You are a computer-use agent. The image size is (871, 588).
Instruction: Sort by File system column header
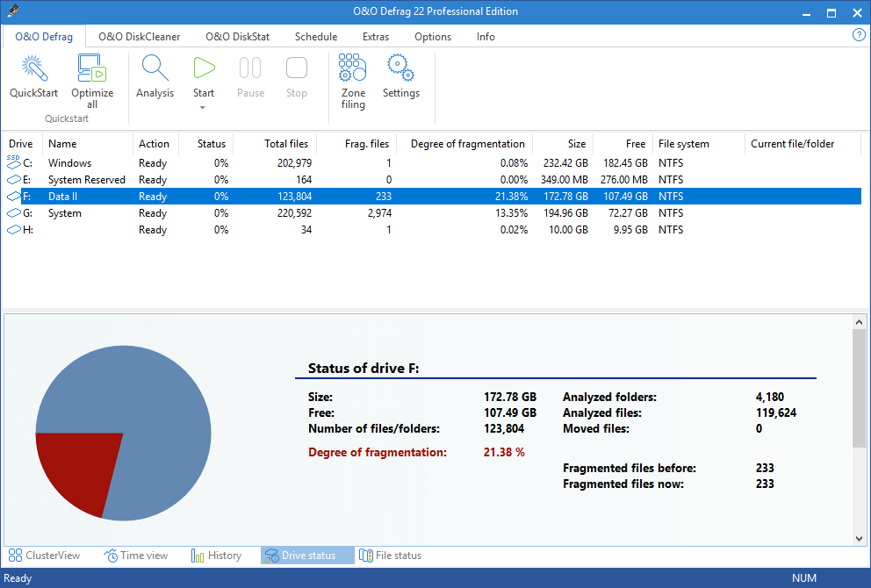pos(699,144)
